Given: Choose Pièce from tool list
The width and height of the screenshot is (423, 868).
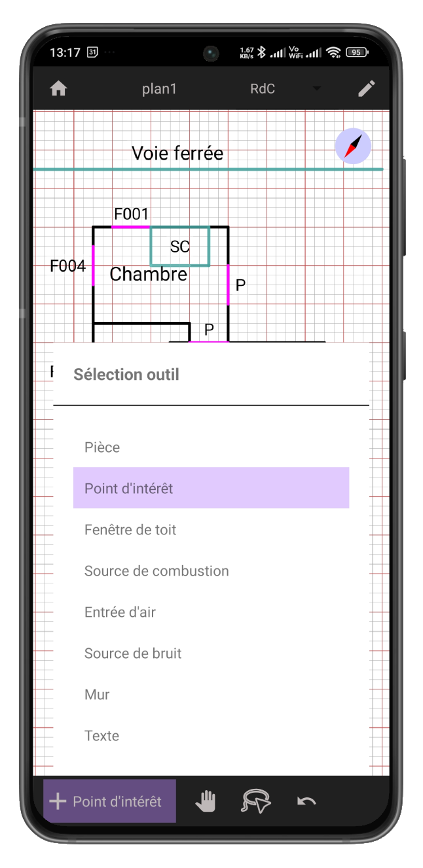Looking at the screenshot, I should click(x=102, y=447).
